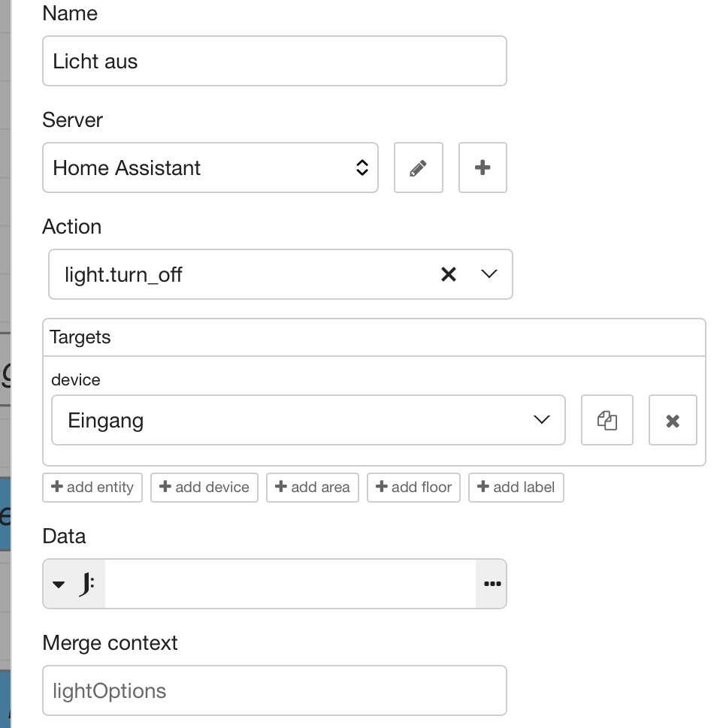Image resolution: width=723 pixels, height=728 pixels.
Task: Open the Server selection dropdown
Action: (210, 168)
